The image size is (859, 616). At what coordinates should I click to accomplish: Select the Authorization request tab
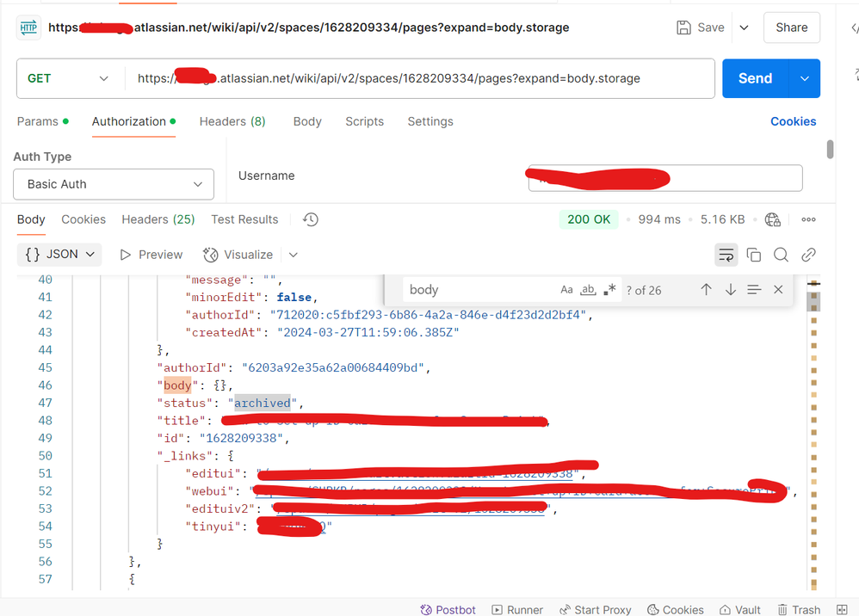pyautogui.click(x=133, y=121)
